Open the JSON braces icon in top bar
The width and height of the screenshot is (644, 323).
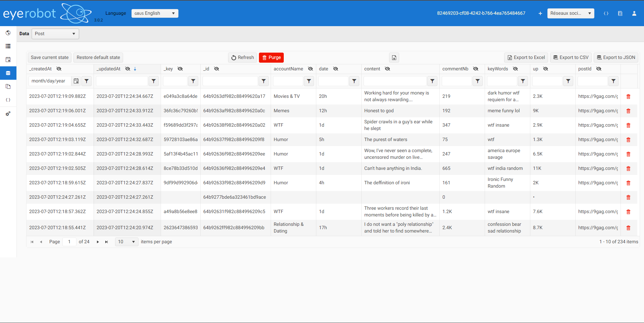coord(606,13)
